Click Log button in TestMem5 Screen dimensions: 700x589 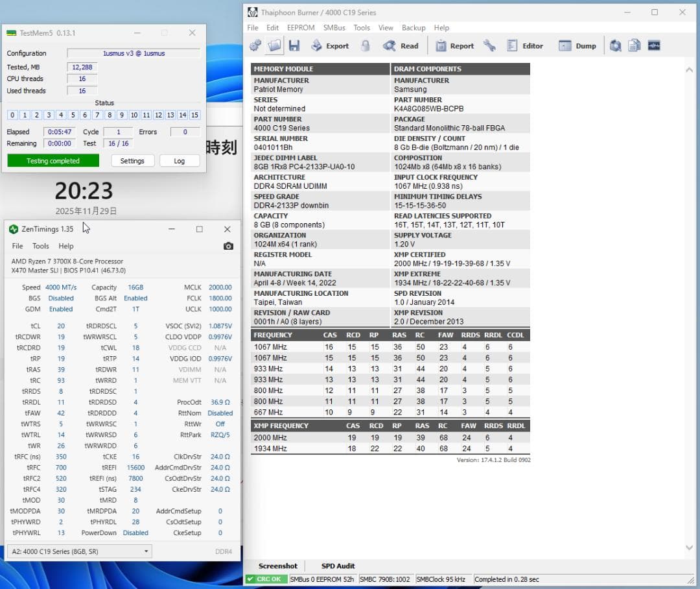180,161
